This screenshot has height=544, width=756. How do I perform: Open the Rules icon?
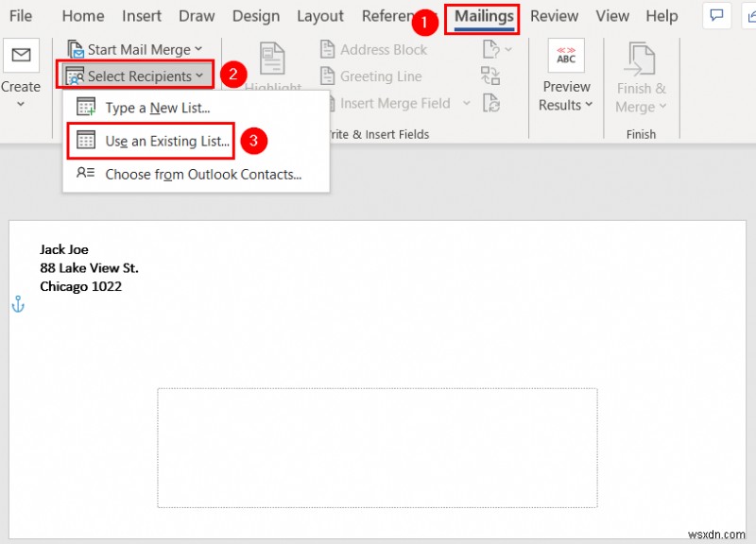click(x=491, y=50)
